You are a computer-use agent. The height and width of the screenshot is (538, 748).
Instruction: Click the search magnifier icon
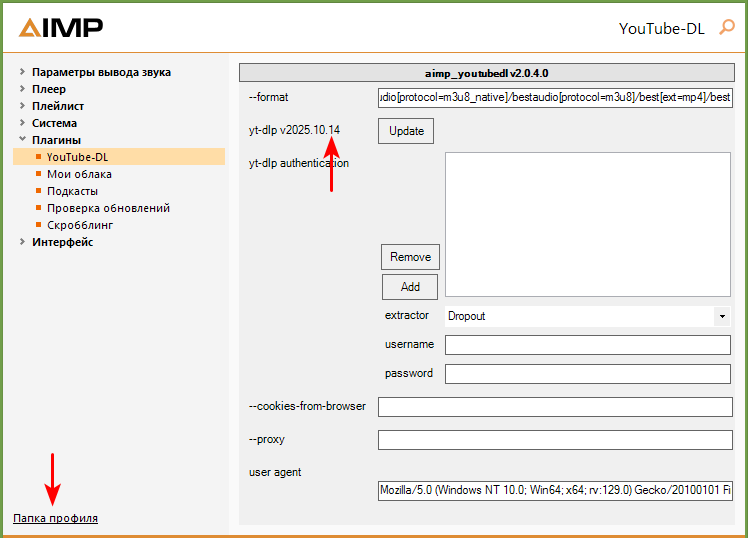[x=727, y=28]
